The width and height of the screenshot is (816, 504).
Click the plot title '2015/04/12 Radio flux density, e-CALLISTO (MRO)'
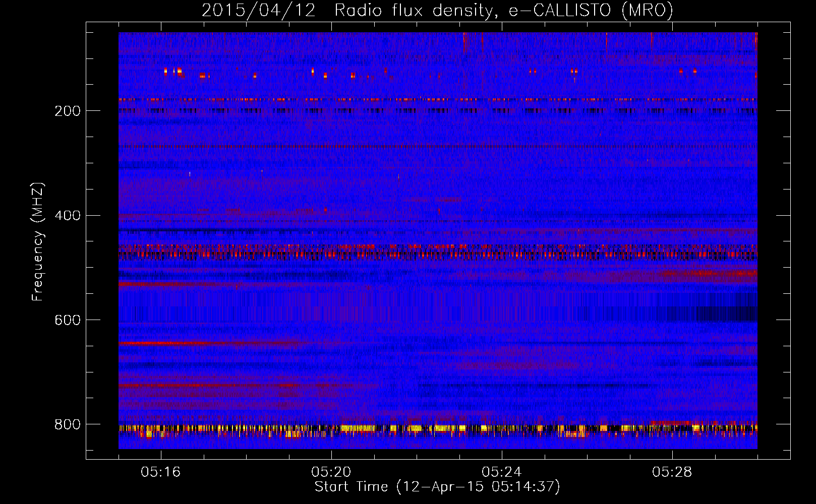pyautogui.click(x=437, y=11)
